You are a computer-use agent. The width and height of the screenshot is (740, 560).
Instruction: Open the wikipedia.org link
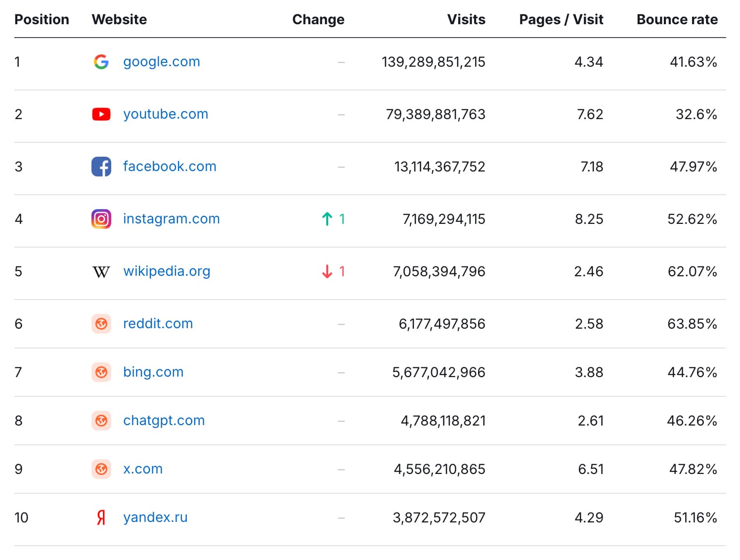[167, 271]
